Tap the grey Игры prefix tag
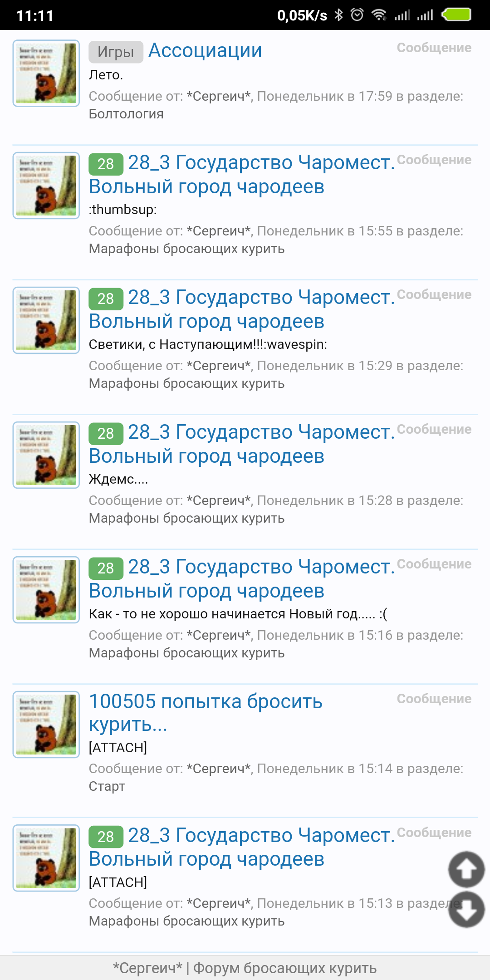This screenshot has height=980, width=490. tap(116, 52)
